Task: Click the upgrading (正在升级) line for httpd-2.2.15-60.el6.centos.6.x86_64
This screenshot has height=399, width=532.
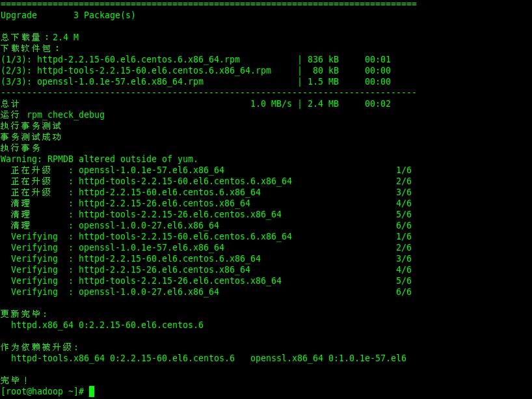Action: [x=211, y=192]
